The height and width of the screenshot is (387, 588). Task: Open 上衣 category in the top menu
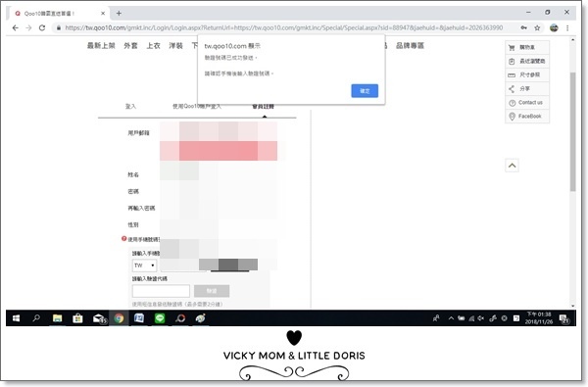point(153,46)
